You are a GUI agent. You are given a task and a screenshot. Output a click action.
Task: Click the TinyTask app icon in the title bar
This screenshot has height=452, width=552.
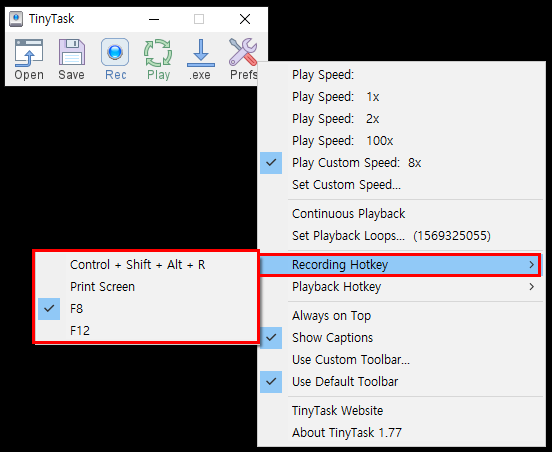click(x=16, y=19)
